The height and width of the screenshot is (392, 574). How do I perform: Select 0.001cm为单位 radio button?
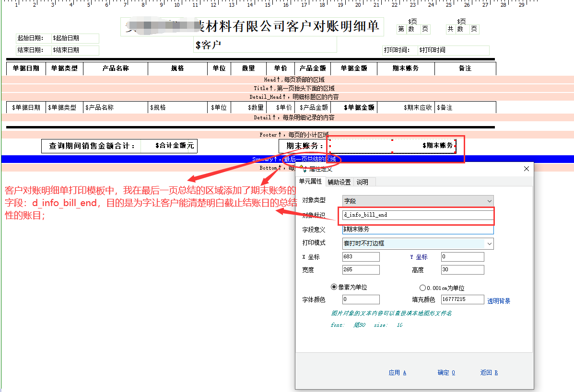coord(422,288)
